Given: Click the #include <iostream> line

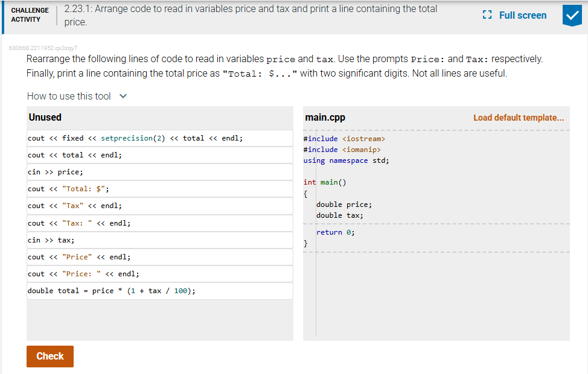Looking at the screenshot, I should (x=344, y=139).
